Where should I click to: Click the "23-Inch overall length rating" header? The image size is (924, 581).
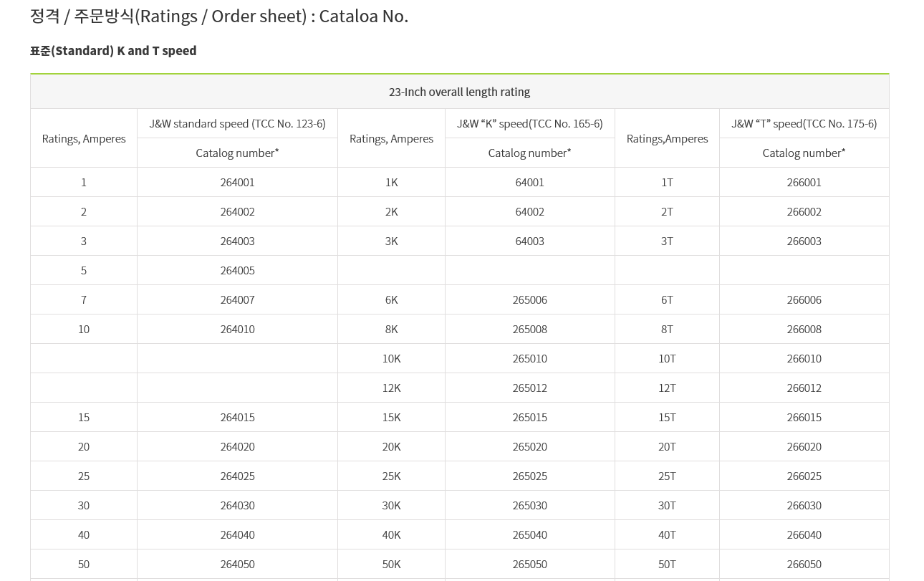459,92
